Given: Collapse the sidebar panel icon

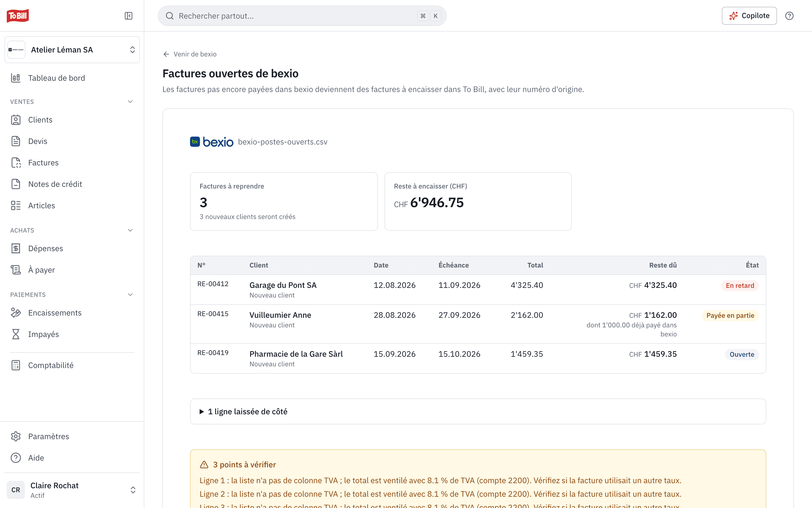Looking at the screenshot, I should point(129,16).
